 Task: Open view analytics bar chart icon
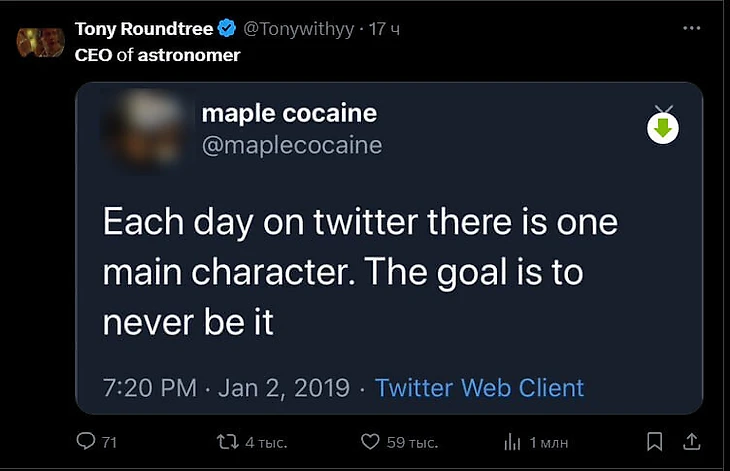pos(512,440)
